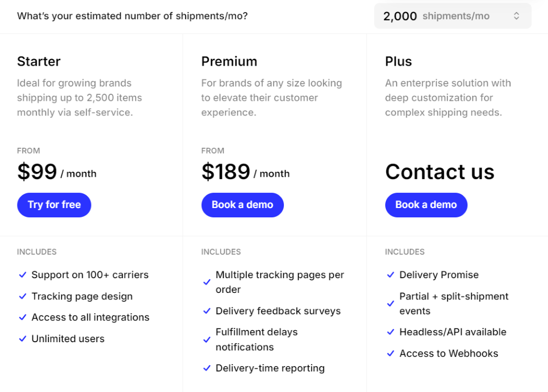Click checkmark icon beside Delivery Promise
Screen dimensions: 548x392
coord(391,275)
